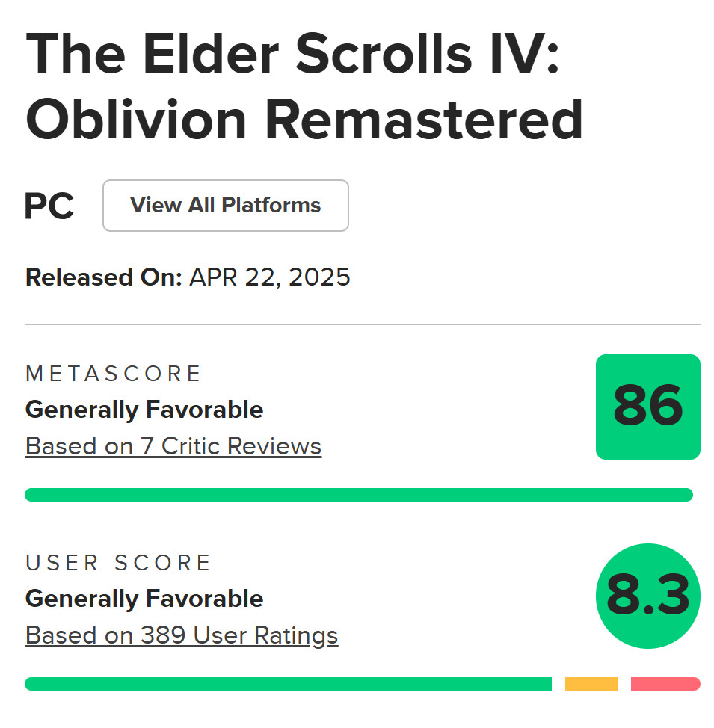
Task: Click the METASCORE heading text
Action: point(114,374)
